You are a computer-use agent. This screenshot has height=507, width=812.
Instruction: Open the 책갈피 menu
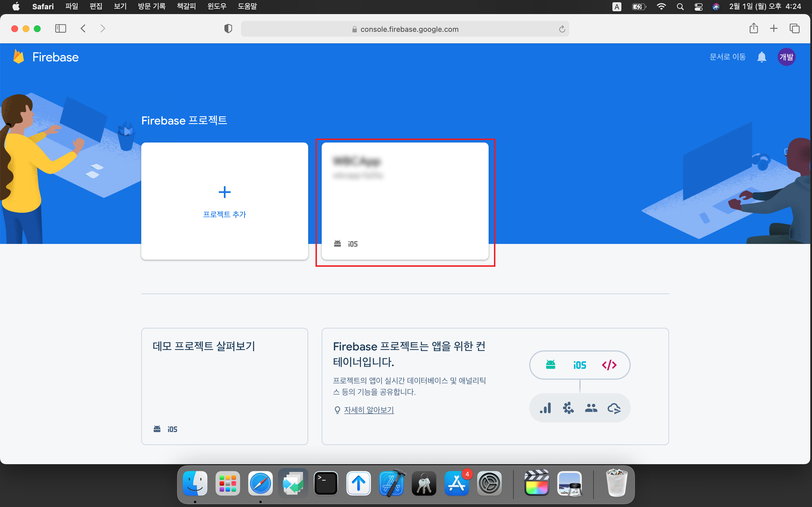pyautogui.click(x=186, y=6)
